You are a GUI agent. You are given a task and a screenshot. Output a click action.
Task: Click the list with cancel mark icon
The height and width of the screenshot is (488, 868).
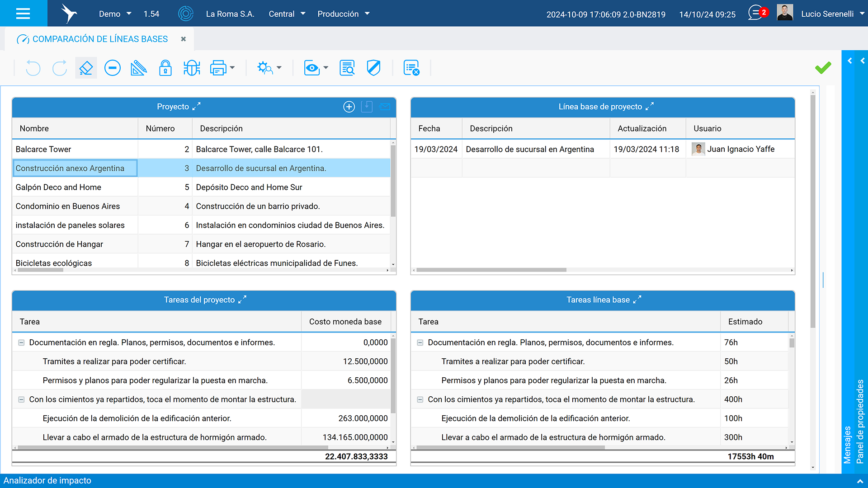coord(411,68)
